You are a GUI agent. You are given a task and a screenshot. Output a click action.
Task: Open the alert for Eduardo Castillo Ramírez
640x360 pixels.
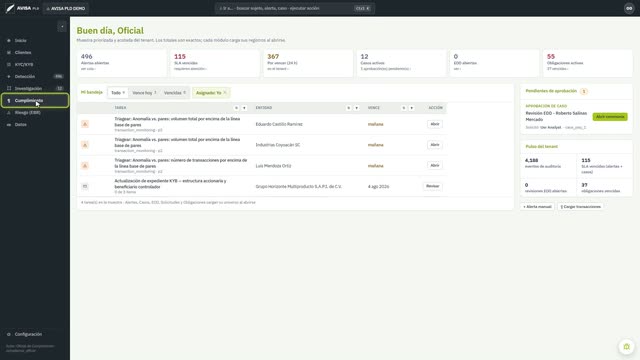(435, 124)
